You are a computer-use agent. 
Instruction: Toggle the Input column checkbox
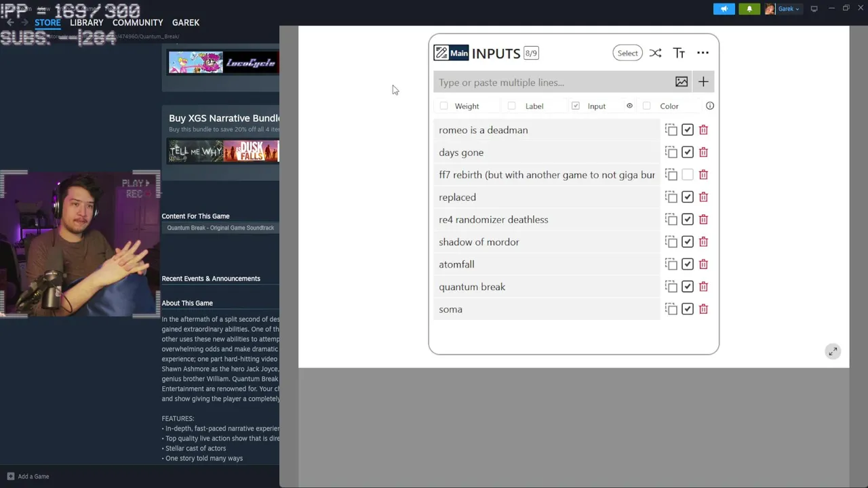pyautogui.click(x=576, y=106)
